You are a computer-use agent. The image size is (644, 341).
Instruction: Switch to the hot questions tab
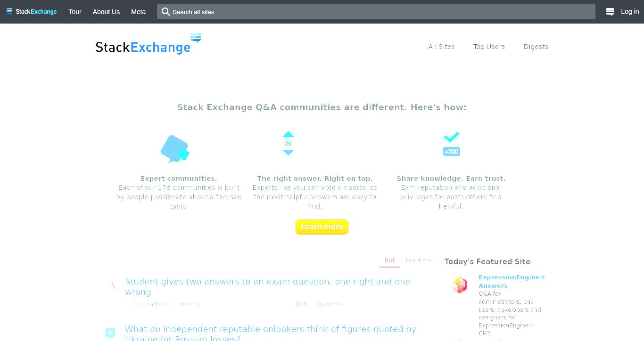[389, 260]
